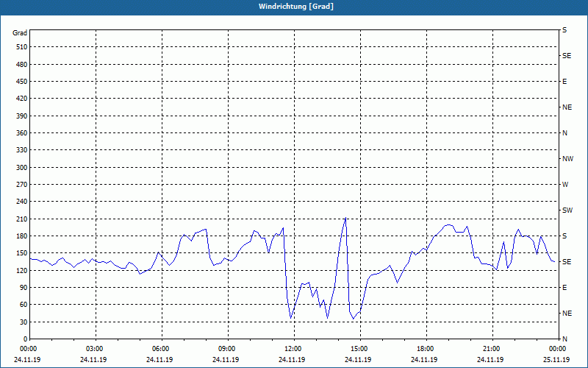The height and width of the screenshot is (368, 588).
Task: Pick the 300 degree axis label
Action: (22, 168)
